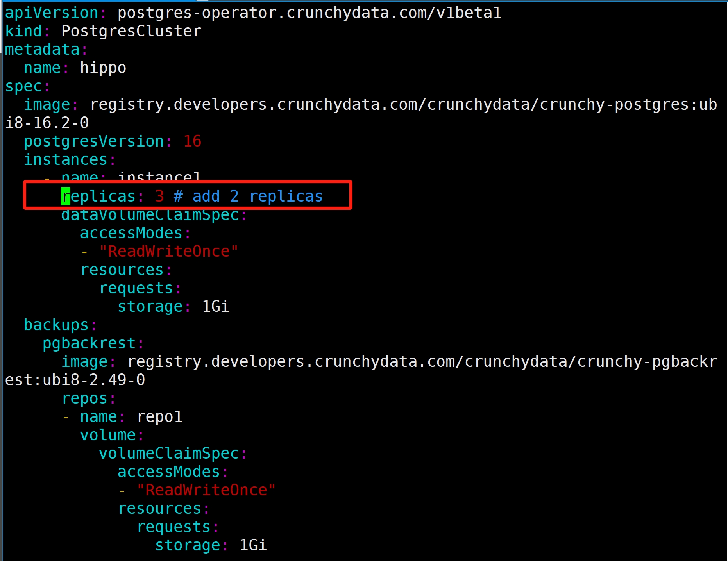728x561 pixels.
Task: Click the dataVolumeClaimSpec key
Action: [150, 215]
